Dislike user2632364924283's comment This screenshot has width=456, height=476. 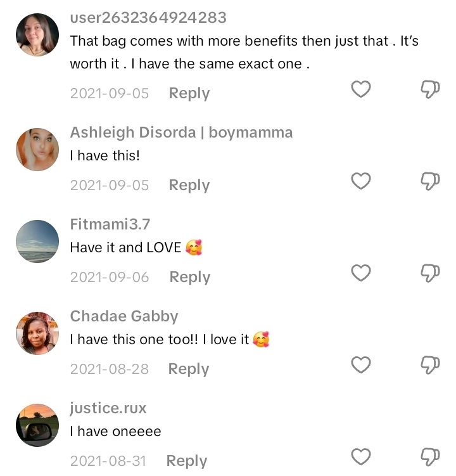pyautogui.click(x=430, y=89)
